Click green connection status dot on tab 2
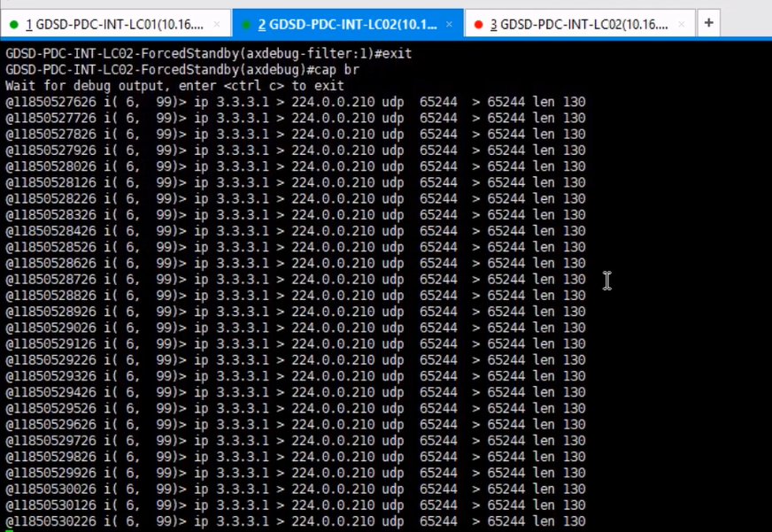772x532 pixels. pyautogui.click(x=246, y=25)
